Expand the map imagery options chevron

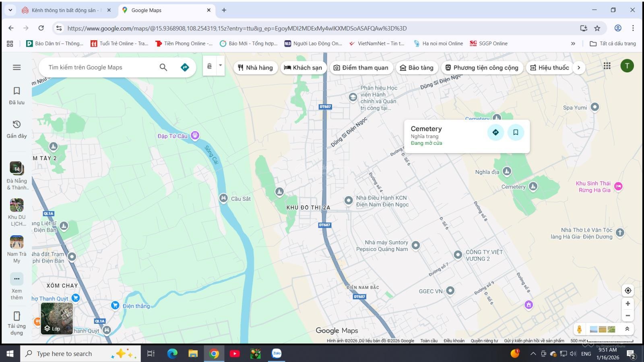(x=627, y=329)
